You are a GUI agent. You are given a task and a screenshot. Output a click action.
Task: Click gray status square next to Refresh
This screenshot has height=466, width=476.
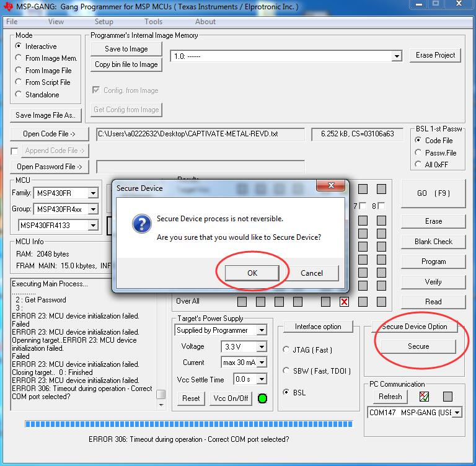(x=447, y=397)
